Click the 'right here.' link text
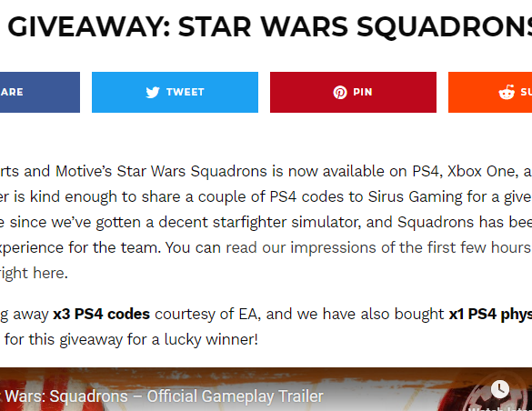The width and height of the screenshot is (532, 411). pyautogui.click(x=34, y=273)
